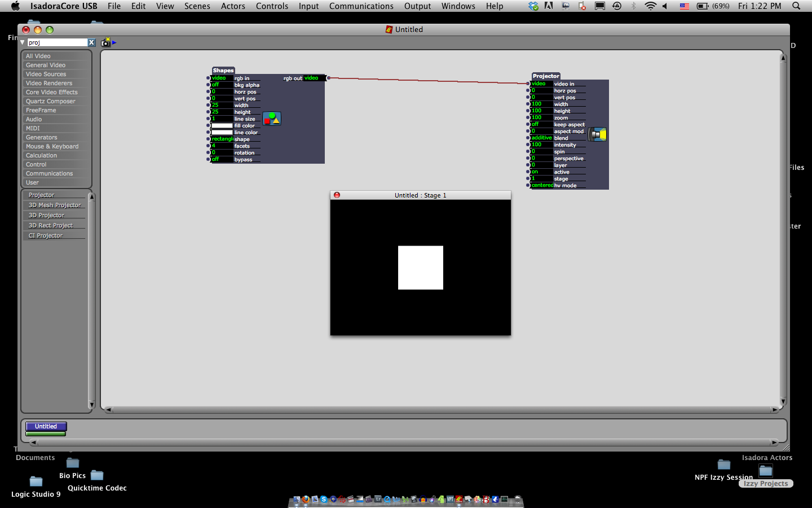
Task: Click the Wi-Fi status icon
Action: click(x=650, y=6)
